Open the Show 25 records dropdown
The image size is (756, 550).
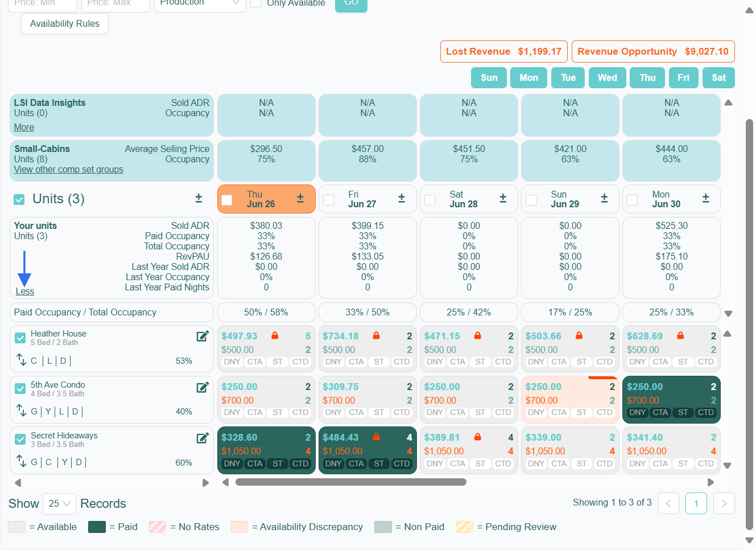[59, 504]
